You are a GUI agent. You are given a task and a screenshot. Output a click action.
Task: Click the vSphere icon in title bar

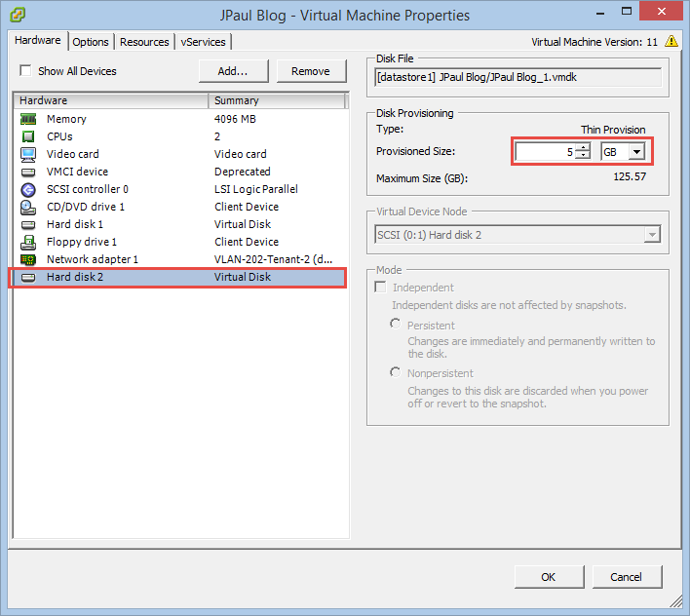(18, 15)
